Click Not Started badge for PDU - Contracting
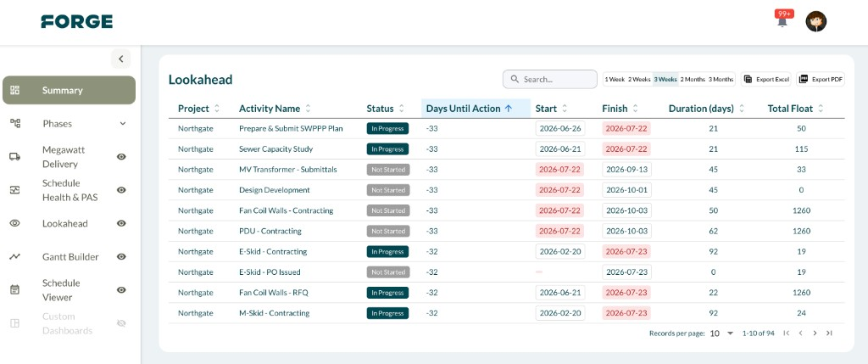 [x=388, y=231]
